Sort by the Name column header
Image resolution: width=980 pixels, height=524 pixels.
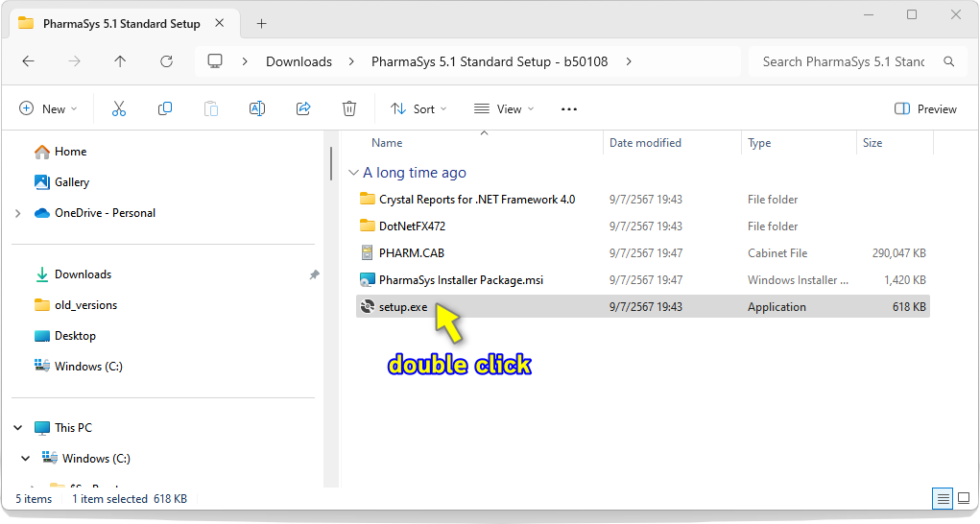[x=387, y=142]
